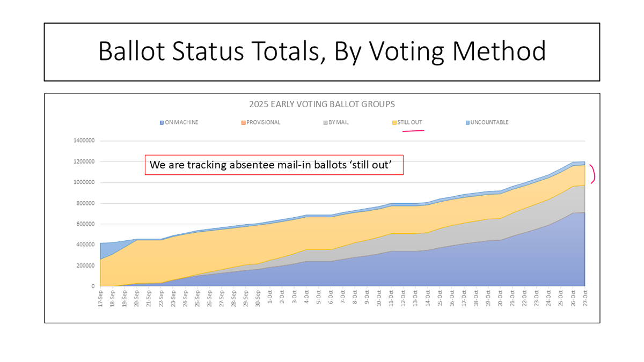Click the 27-Oct date label on horizontal axis
The width and height of the screenshot is (644, 362).
(x=585, y=298)
